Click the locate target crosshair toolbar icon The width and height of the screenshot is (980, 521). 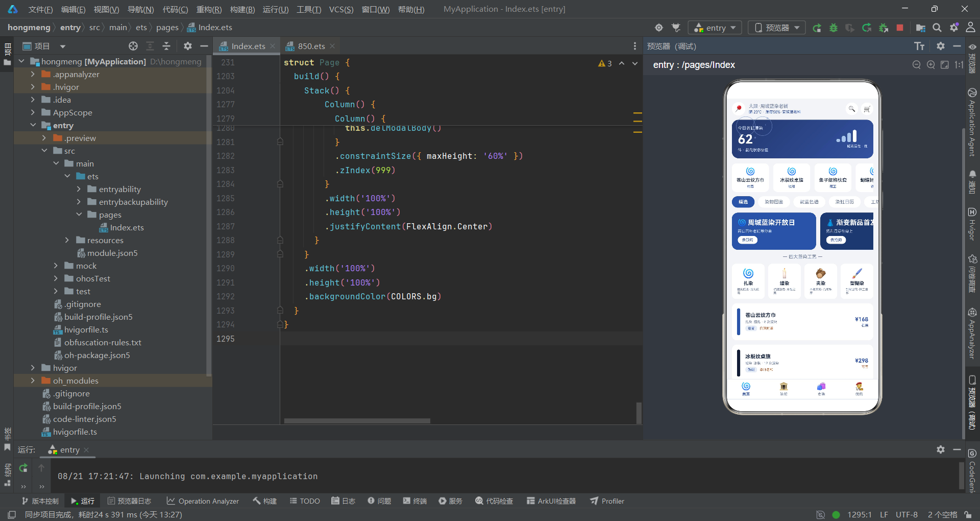[x=659, y=28]
